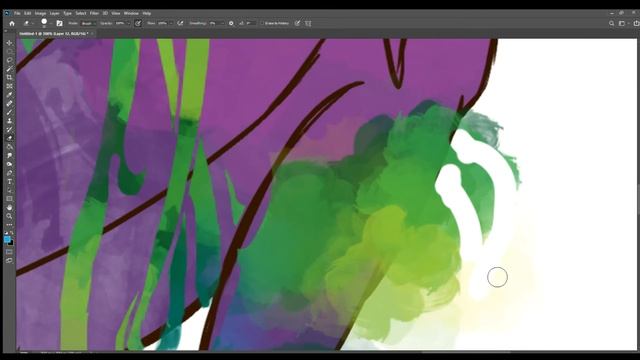Open the File menu

point(17,13)
